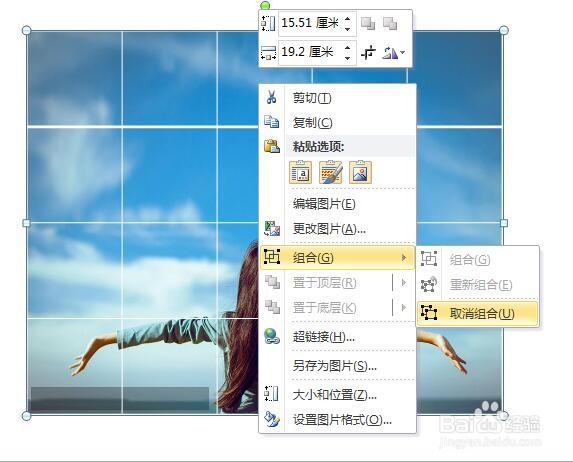Click the left-middle square sizing handle

click(27, 223)
